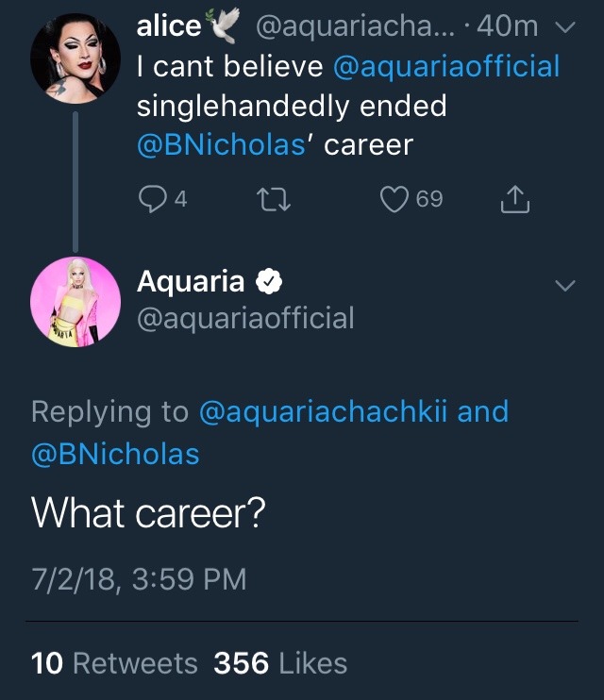604x700 pixels.
Task: View the 10 Retweets list
Action: click(114, 662)
